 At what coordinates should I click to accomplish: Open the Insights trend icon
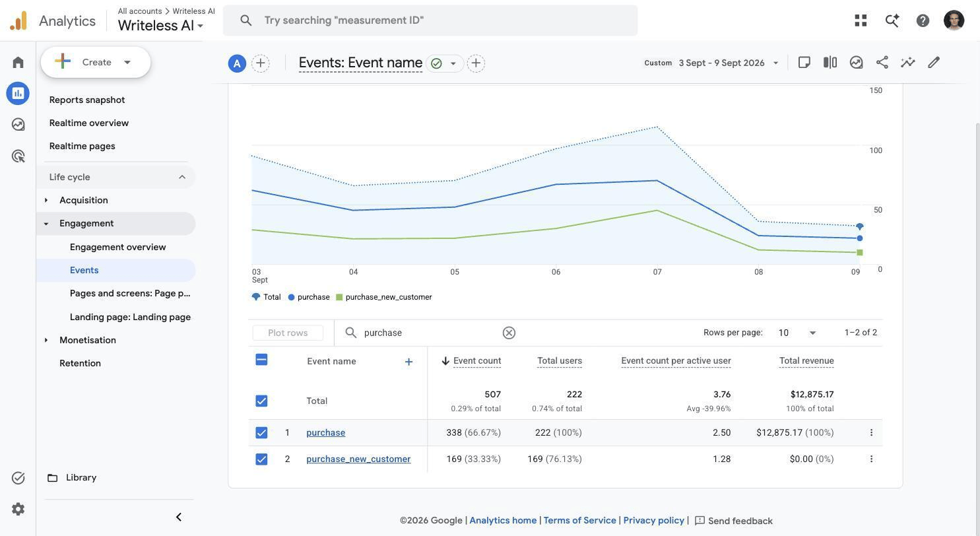pyautogui.click(x=856, y=62)
